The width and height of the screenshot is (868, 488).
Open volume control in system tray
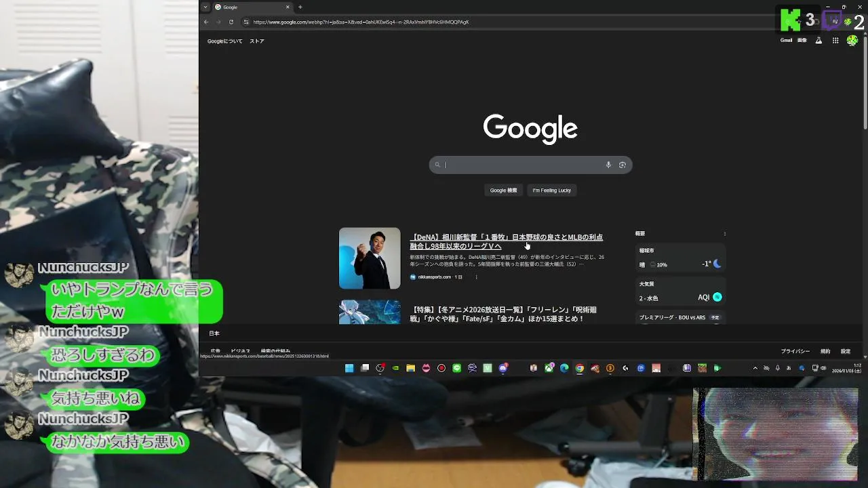click(x=823, y=368)
